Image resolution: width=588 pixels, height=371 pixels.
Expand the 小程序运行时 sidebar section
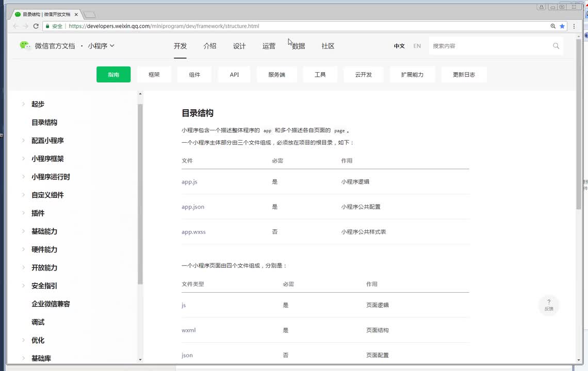[x=23, y=177]
